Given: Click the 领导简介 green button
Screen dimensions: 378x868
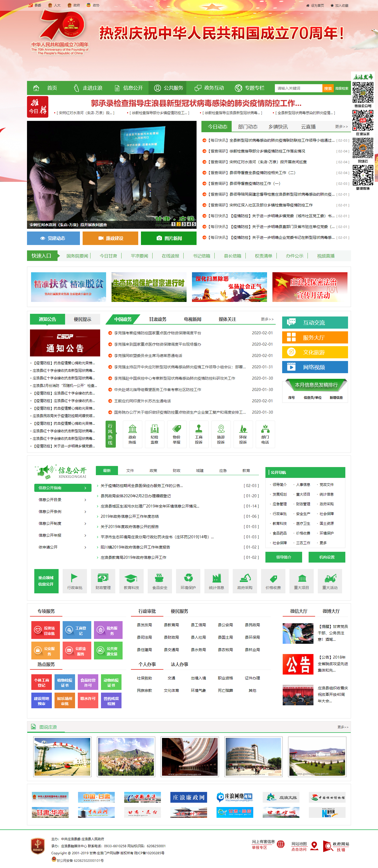Looking at the screenshot, I should [x=283, y=557].
